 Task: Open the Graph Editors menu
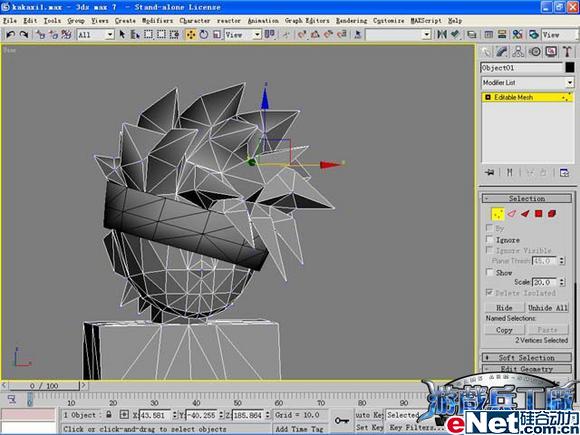[307, 21]
